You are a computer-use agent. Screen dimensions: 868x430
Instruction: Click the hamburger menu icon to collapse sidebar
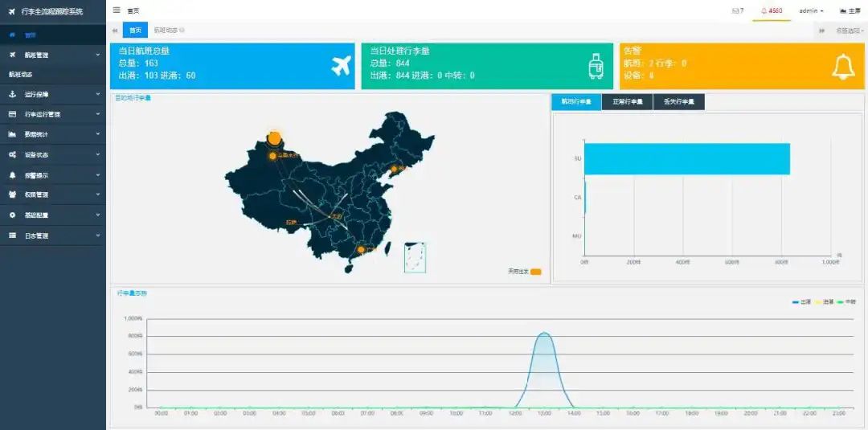point(117,10)
